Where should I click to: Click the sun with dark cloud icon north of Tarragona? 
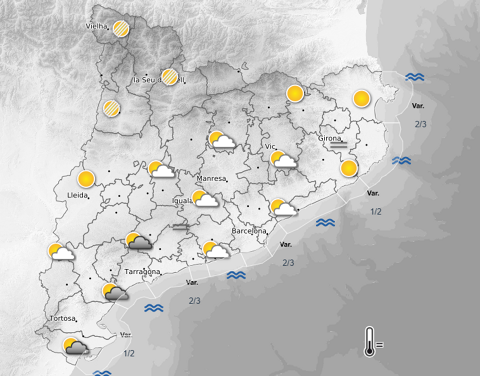[x=139, y=241]
